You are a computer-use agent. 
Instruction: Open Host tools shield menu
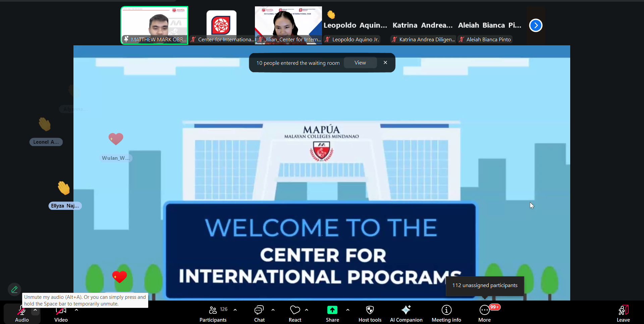tap(370, 313)
